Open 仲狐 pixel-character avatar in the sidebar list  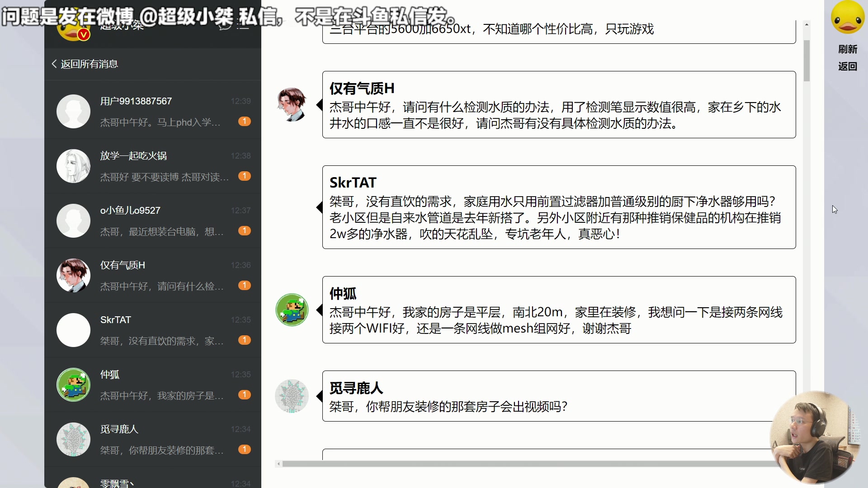(x=73, y=385)
